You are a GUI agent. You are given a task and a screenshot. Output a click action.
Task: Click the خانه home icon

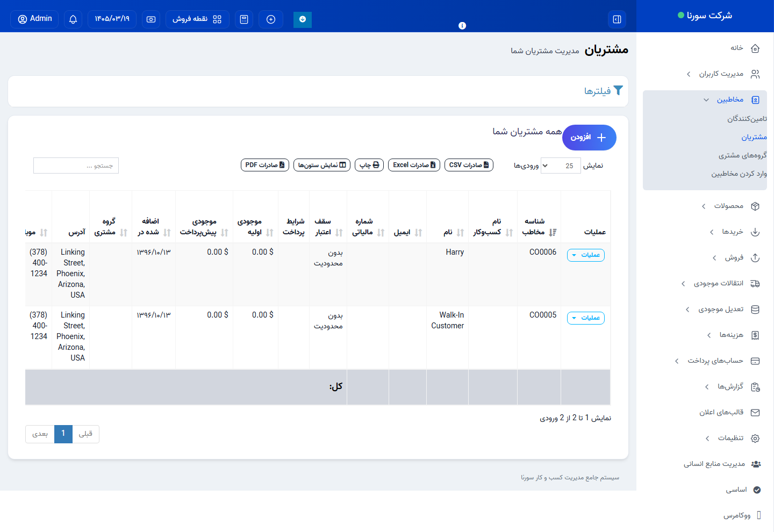click(x=755, y=48)
